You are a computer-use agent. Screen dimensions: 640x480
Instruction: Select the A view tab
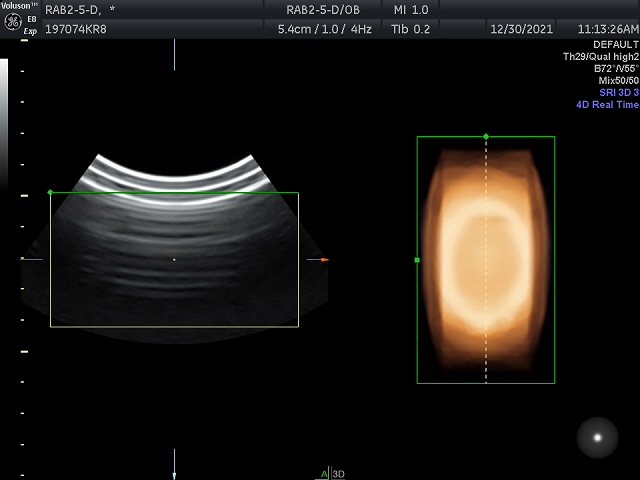324,474
